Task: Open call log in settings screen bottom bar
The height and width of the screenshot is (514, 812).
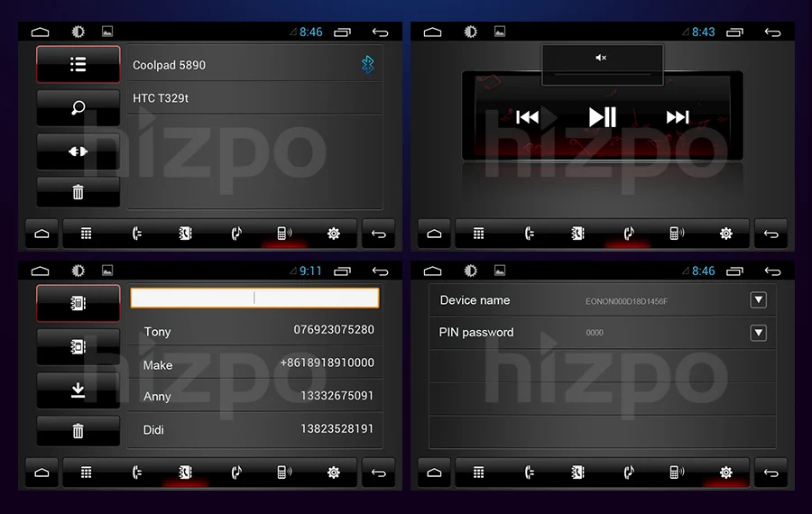Action: tap(530, 473)
